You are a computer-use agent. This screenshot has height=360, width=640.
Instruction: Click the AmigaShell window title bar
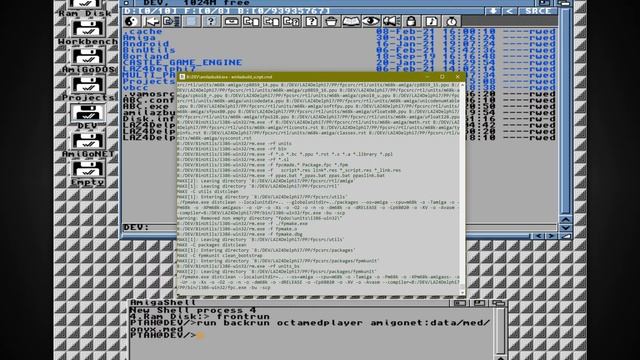tap(290, 303)
